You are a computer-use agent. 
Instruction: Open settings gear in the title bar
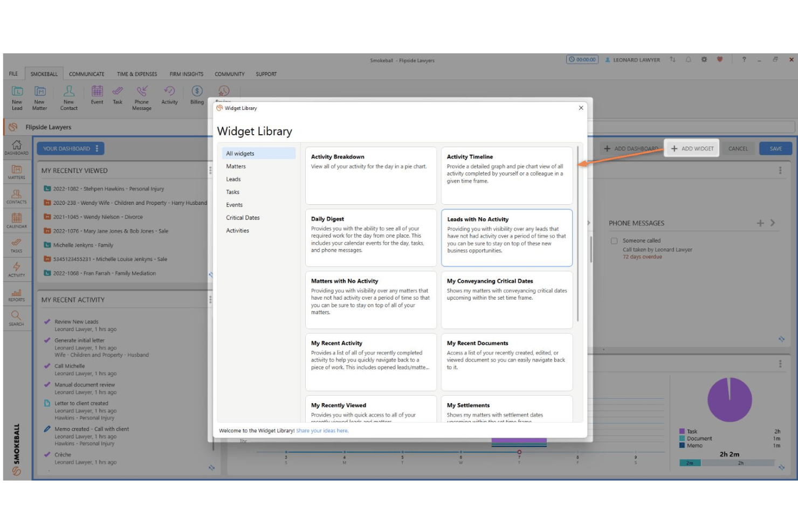click(704, 60)
